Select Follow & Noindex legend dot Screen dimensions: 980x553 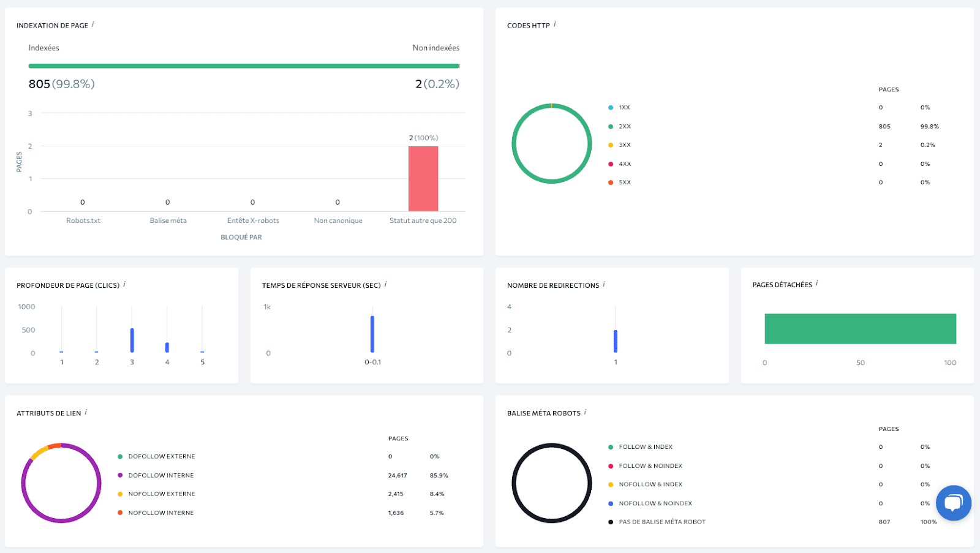click(x=611, y=466)
